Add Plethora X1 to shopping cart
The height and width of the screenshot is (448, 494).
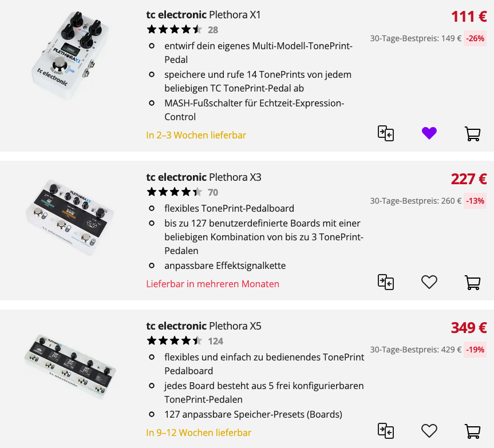(x=472, y=133)
